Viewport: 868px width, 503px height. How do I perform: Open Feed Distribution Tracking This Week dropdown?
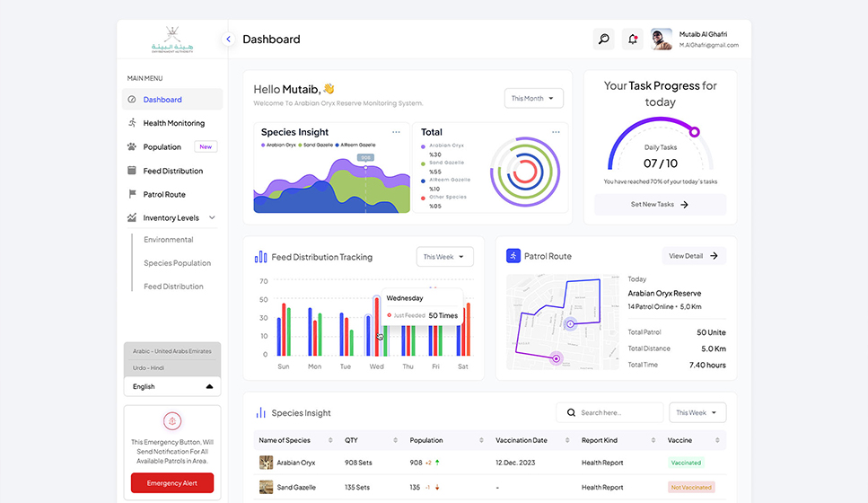pos(444,257)
